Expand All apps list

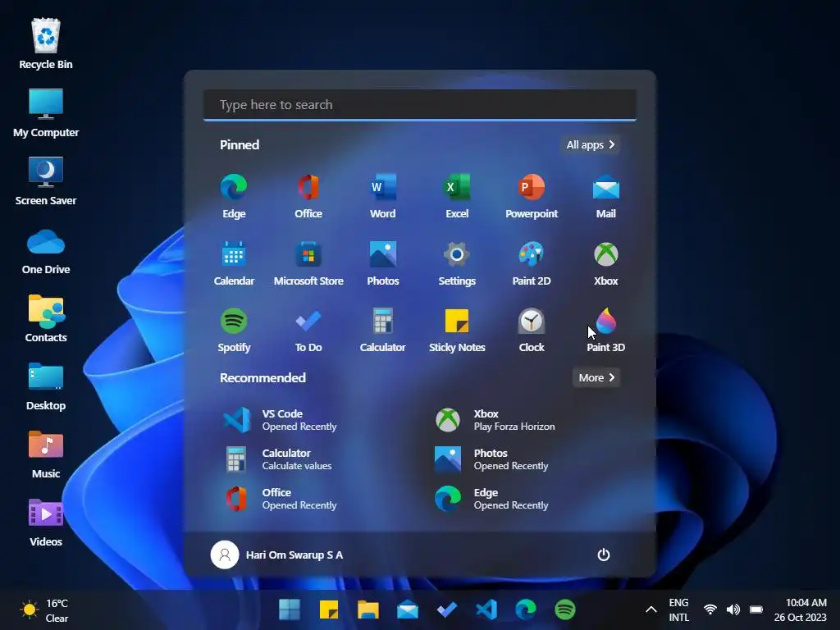pos(591,144)
